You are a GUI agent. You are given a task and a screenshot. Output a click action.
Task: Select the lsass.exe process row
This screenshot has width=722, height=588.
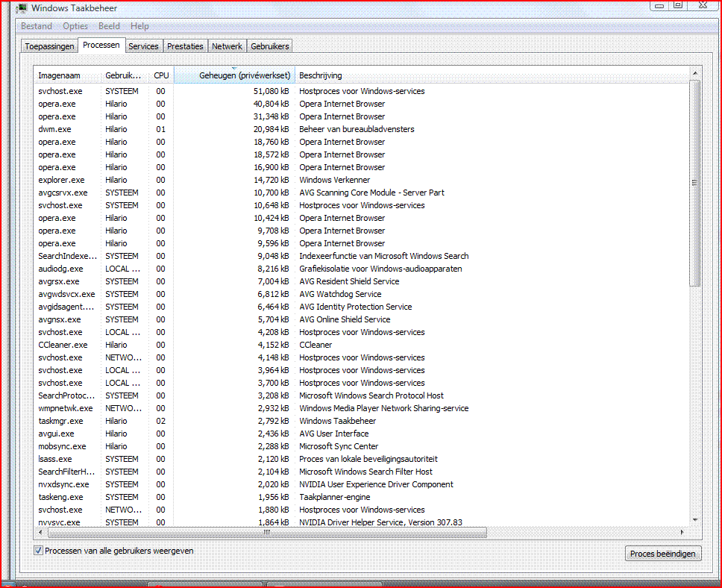pyautogui.click(x=361, y=459)
